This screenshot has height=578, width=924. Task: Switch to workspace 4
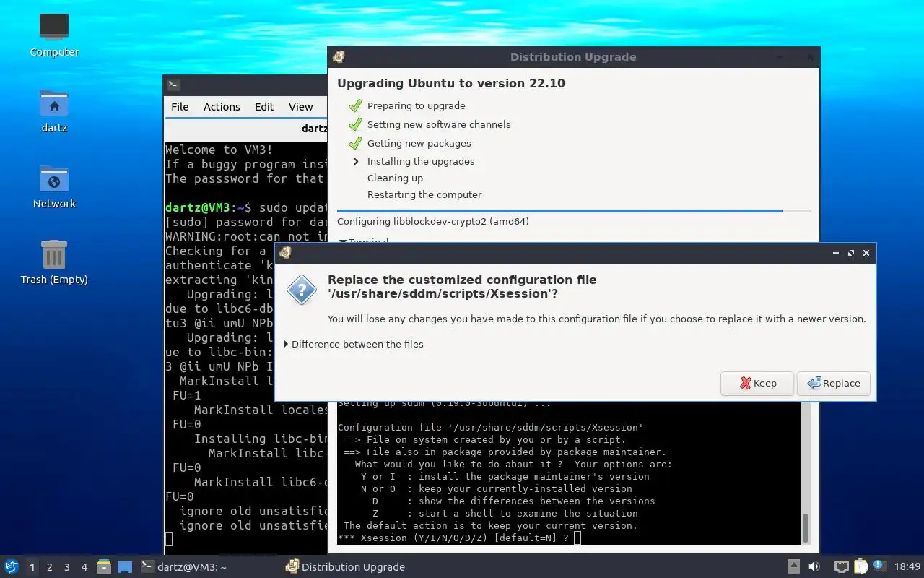[84, 567]
